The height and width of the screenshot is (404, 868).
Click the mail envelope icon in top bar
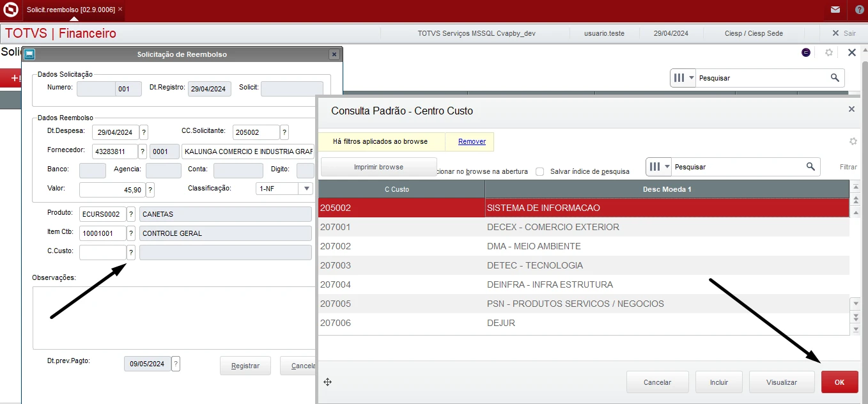coord(835,10)
